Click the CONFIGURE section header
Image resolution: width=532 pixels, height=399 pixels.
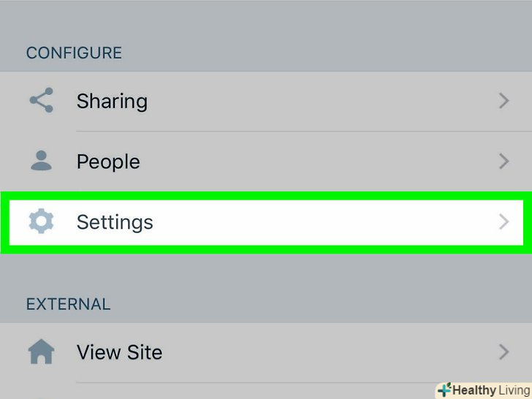[x=74, y=53]
